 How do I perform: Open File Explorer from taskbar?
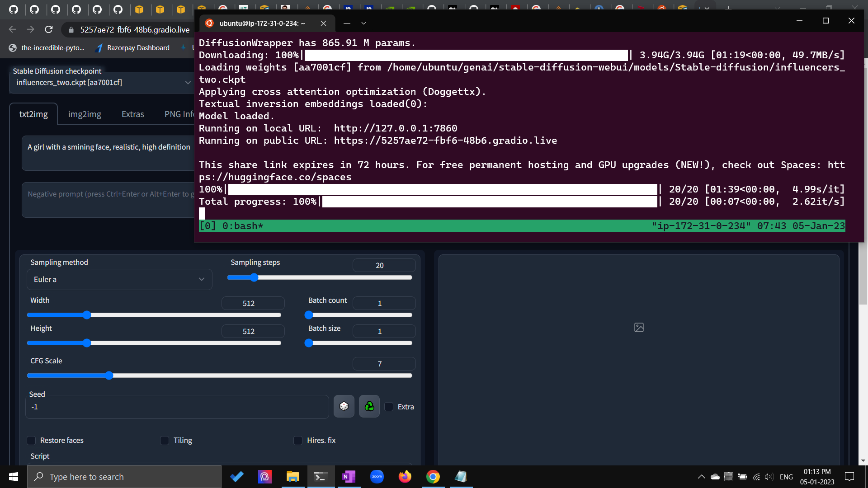293,477
